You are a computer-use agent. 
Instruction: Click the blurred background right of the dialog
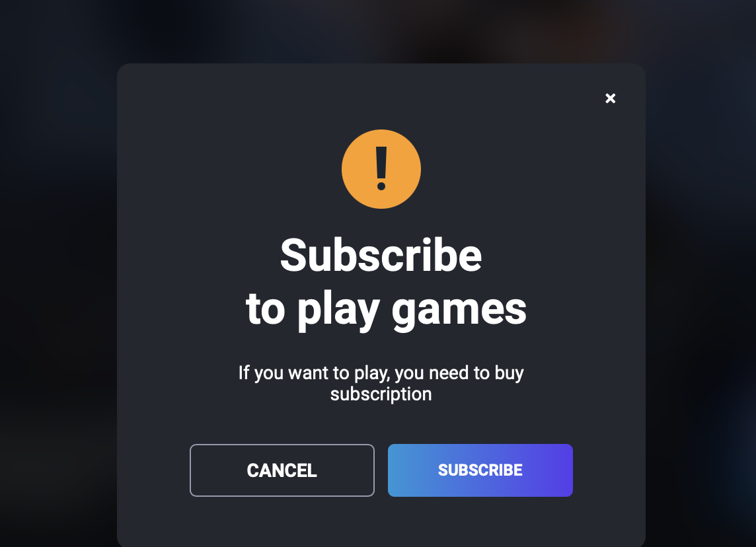tap(700, 289)
